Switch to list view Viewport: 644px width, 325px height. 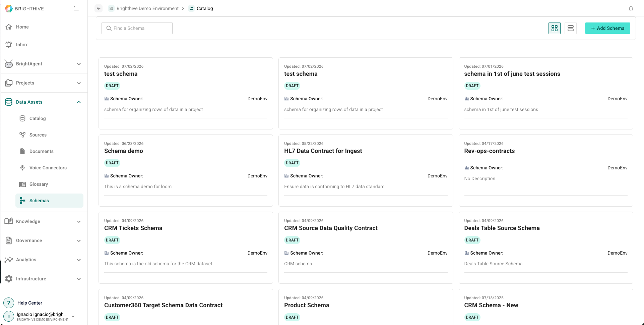571,28
